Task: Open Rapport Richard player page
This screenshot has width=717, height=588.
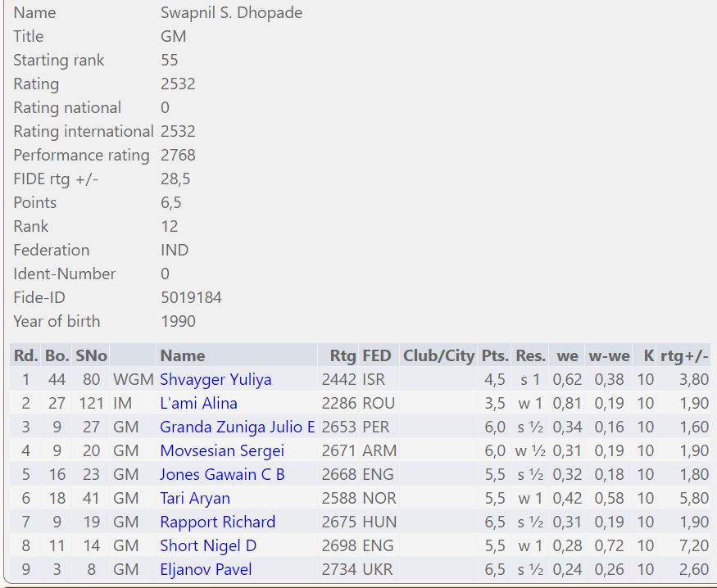Action: pyautogui.click(x=217, y=522)
